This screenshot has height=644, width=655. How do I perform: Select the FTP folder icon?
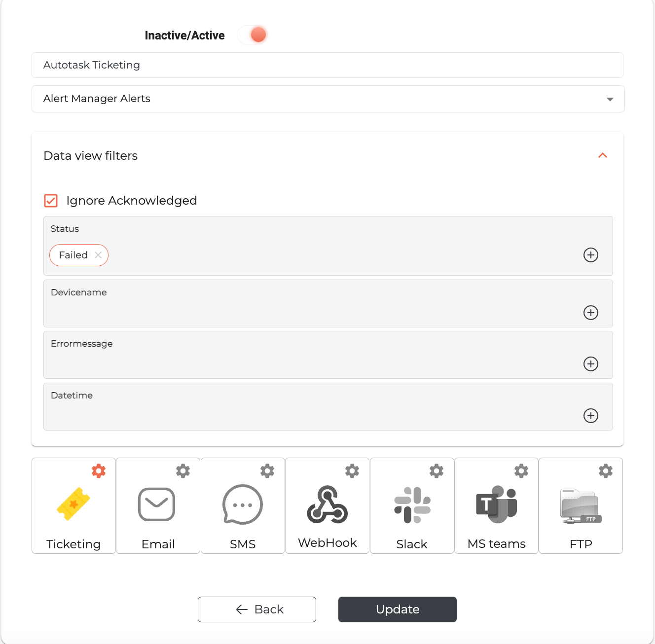[x=581, y=506]
